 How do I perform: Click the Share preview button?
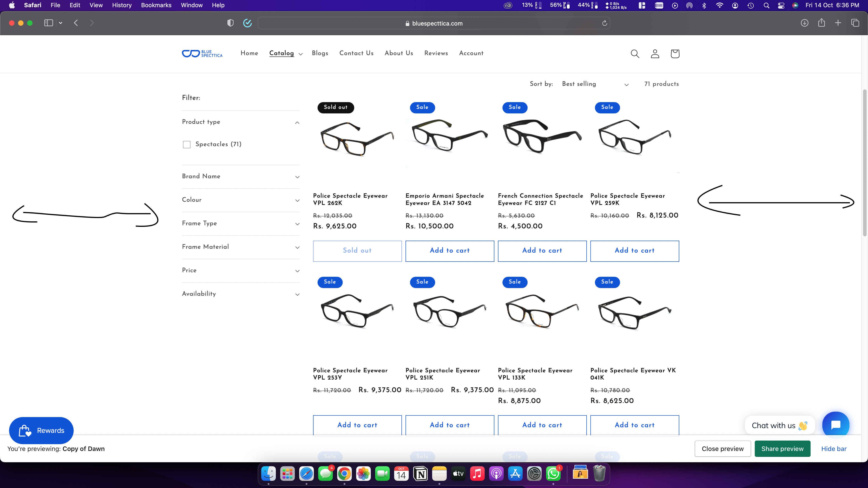click(x=782, y=449)
